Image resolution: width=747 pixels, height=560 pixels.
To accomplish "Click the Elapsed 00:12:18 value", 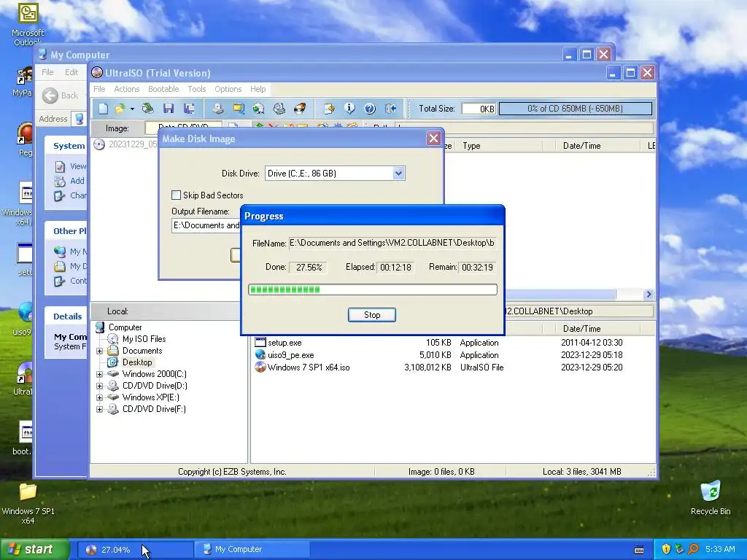I will (395, 268).
